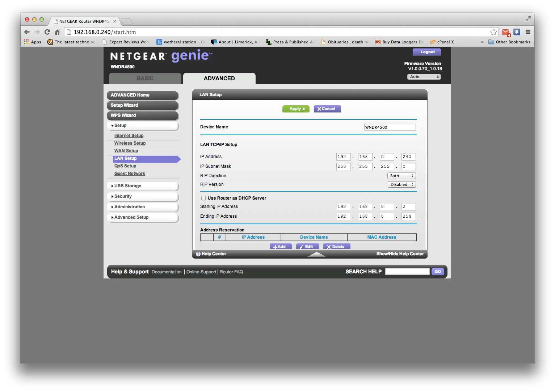Expand the USB Storage section

click(143, 186)
